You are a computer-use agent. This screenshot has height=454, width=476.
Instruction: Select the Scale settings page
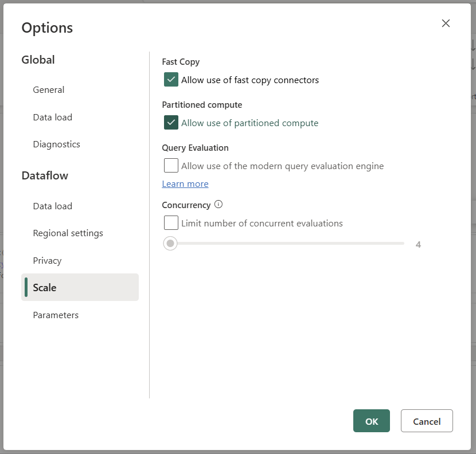(x=44, y=287)
